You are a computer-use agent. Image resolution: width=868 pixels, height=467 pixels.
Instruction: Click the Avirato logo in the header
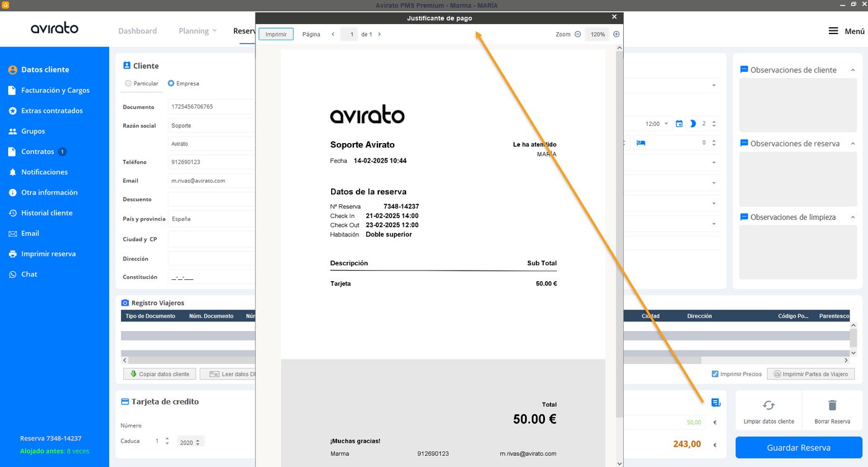(x=55, y=28)
